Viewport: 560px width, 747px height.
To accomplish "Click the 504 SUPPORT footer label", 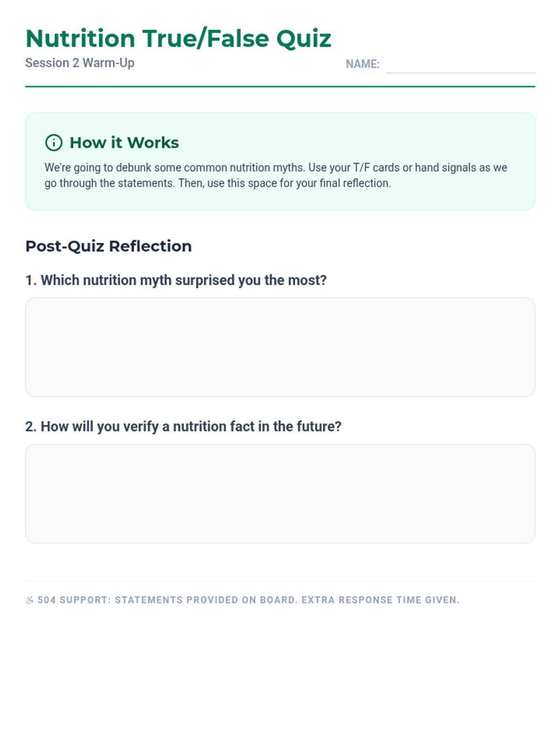I will point(74,600).
